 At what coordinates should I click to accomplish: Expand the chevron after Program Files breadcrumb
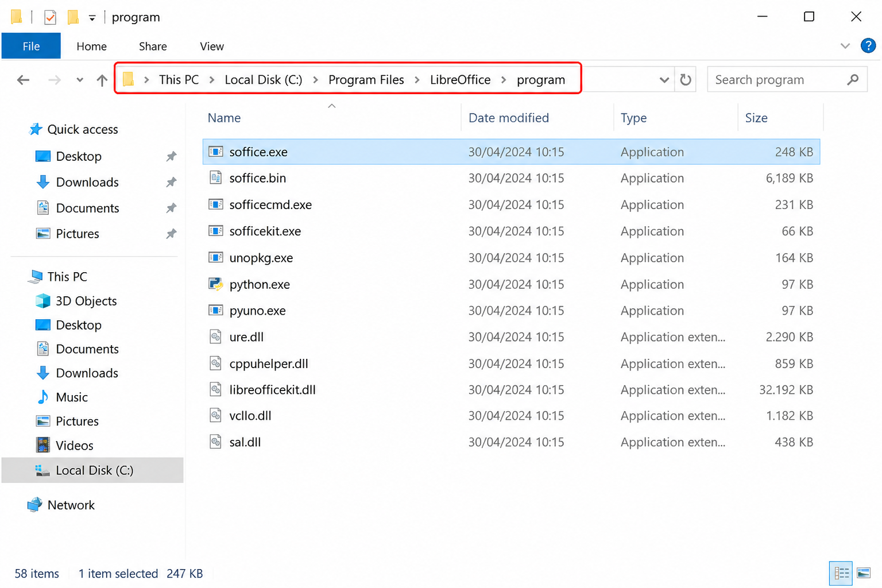(417, 80)
